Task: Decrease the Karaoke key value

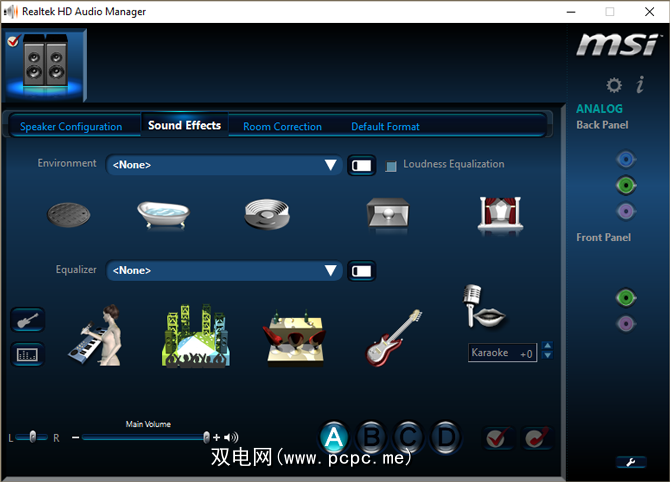Action: (547, 355)
